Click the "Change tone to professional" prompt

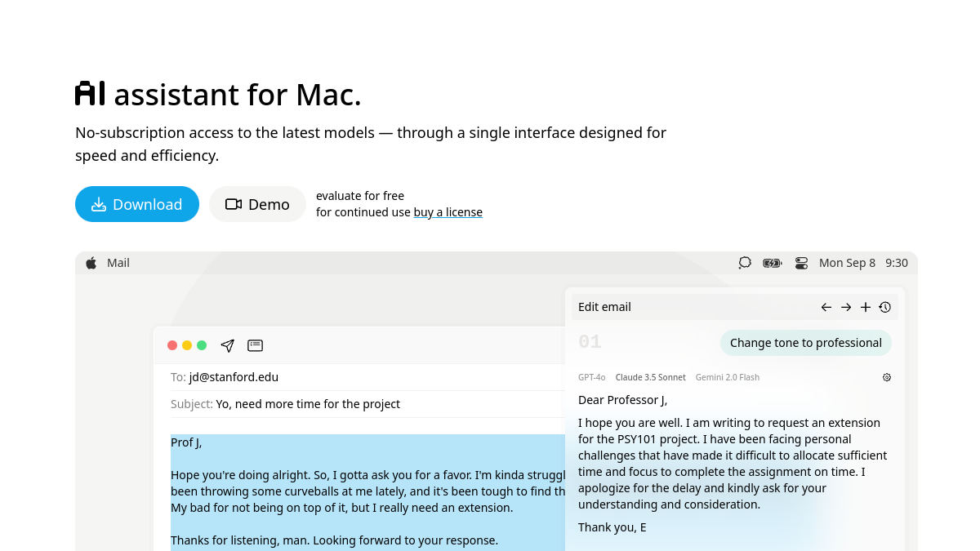point(806,343)
